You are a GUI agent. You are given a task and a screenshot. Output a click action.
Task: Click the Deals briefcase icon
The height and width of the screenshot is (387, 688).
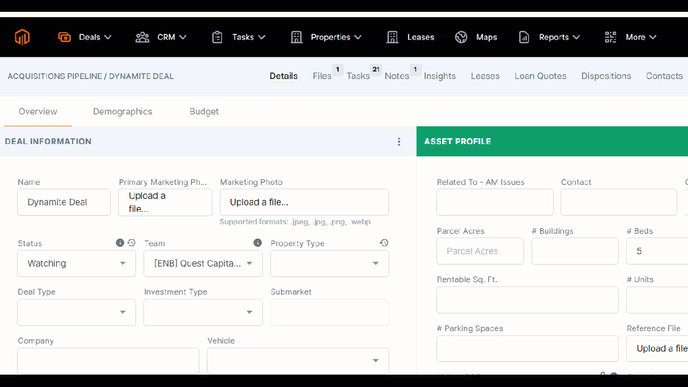tap(64, 37)
